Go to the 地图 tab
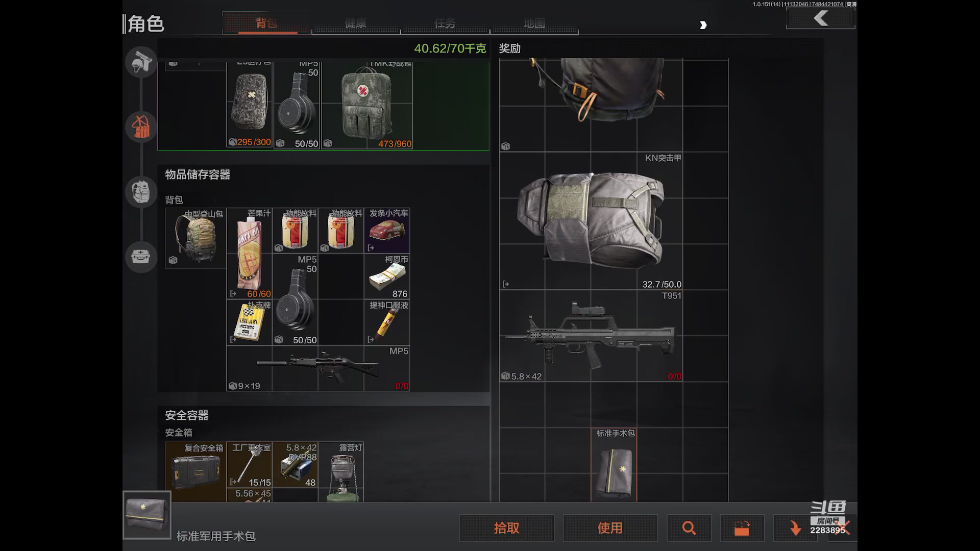The width and height of the screenshot is (980, 551). [x=534, y=23]
